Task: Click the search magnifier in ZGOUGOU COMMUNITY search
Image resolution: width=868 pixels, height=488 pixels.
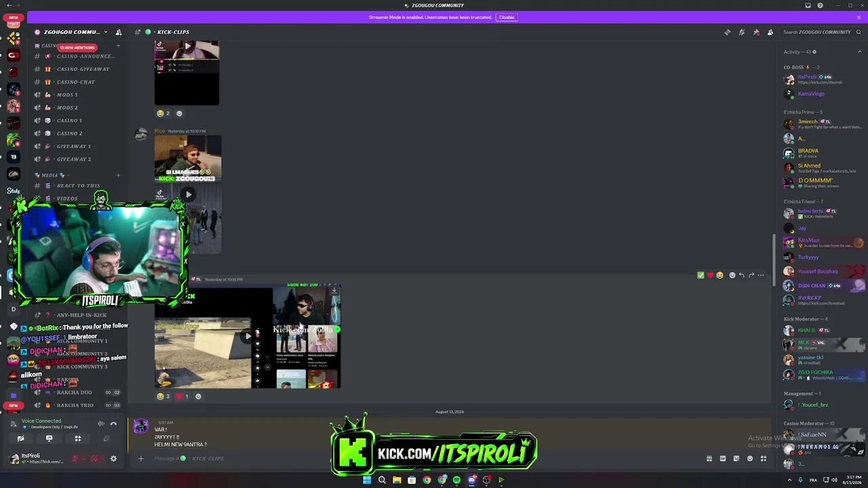Action: (859, 32)
